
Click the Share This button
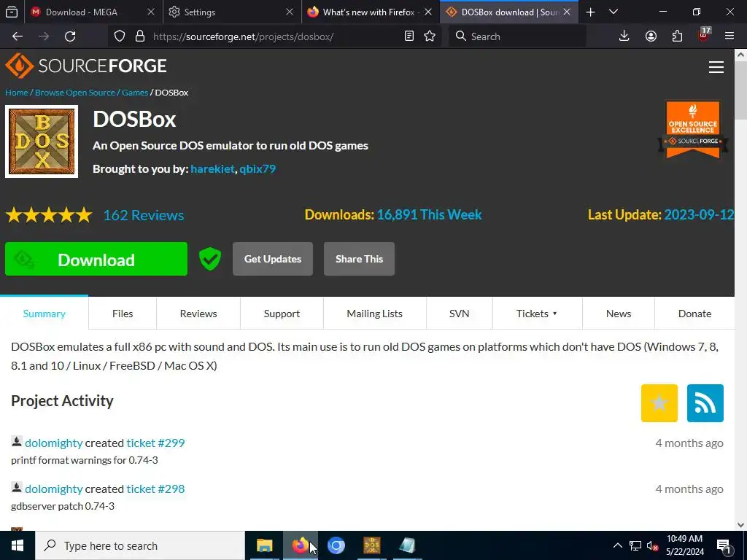[x=359, y=259]
